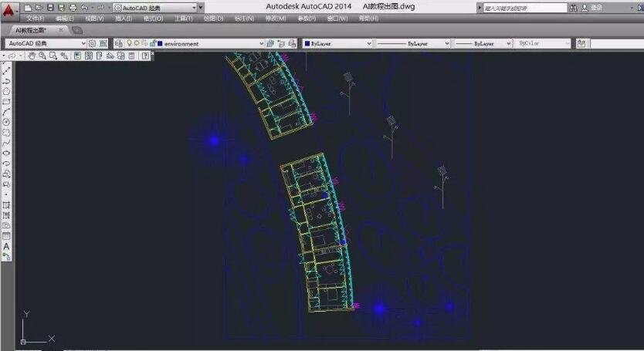Toggle environment layer on/off lightbulb
This screenshot has height=351, width=644.
tap(130, 44)
